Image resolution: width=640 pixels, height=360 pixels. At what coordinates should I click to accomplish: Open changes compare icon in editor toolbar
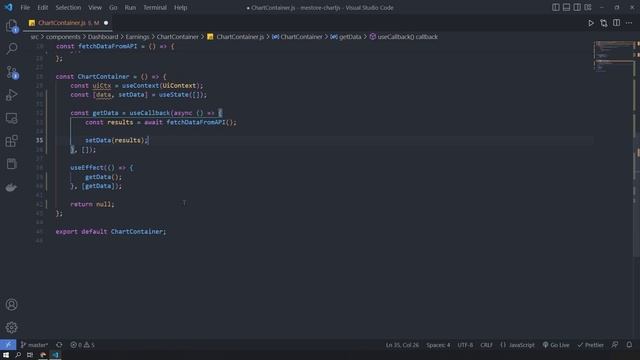pyautogui.click(x=604, y=23)
